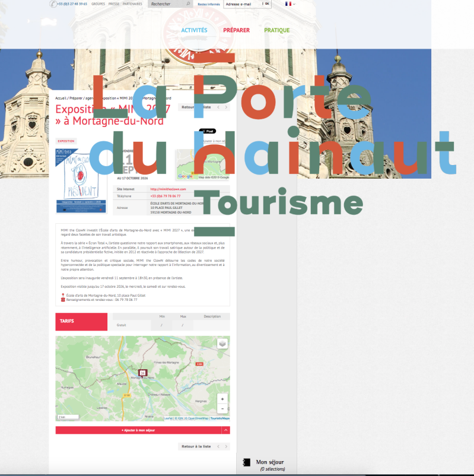Open the Mon séjour booklet icon
This screenshot has width=474, height=476.
coord(247,462)
